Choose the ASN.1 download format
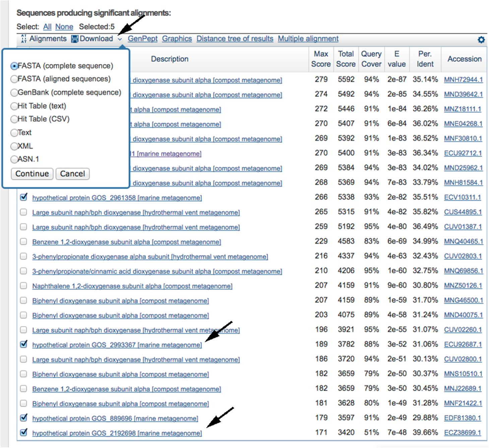The image size is (489, 448). pos(14,159)
